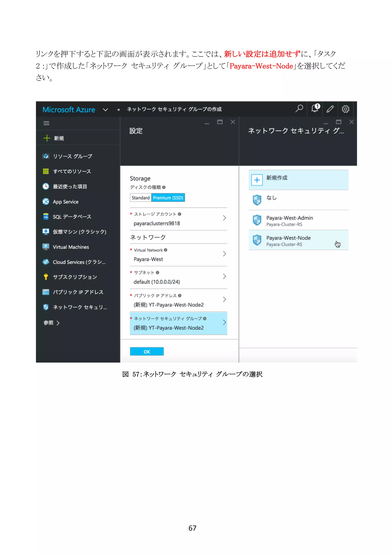Click payaraclusterrs9818 storage account value
The height and width of the screenshot is (555, 392).
[157, 224]
